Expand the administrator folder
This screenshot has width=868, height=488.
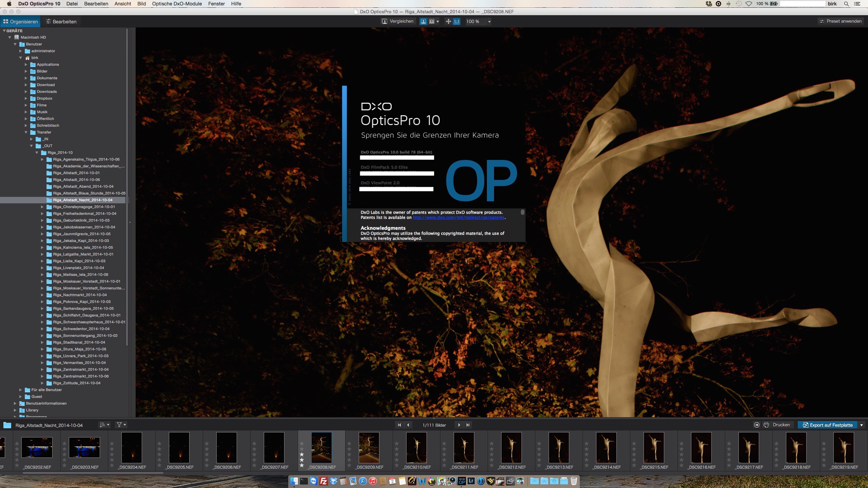click(21, 51)
